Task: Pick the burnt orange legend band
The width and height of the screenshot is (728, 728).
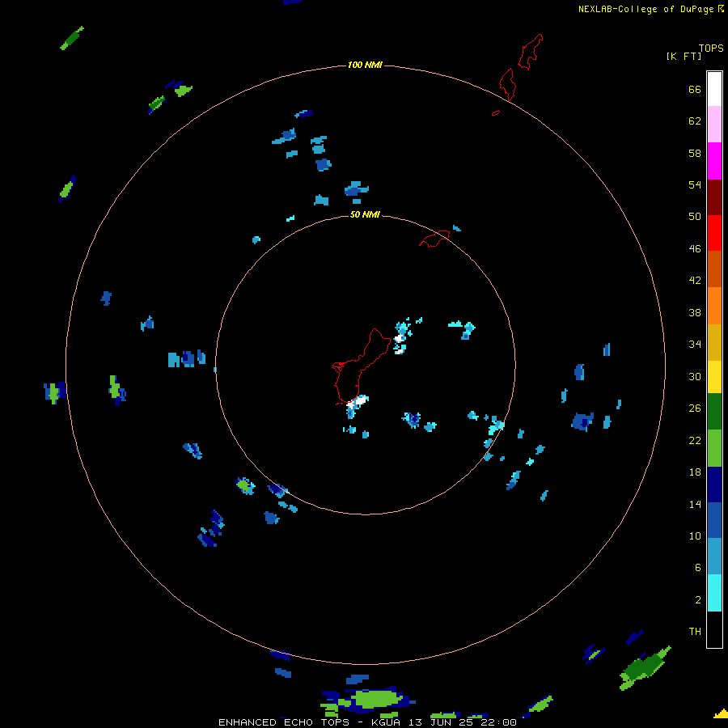Action: [714, 269]
